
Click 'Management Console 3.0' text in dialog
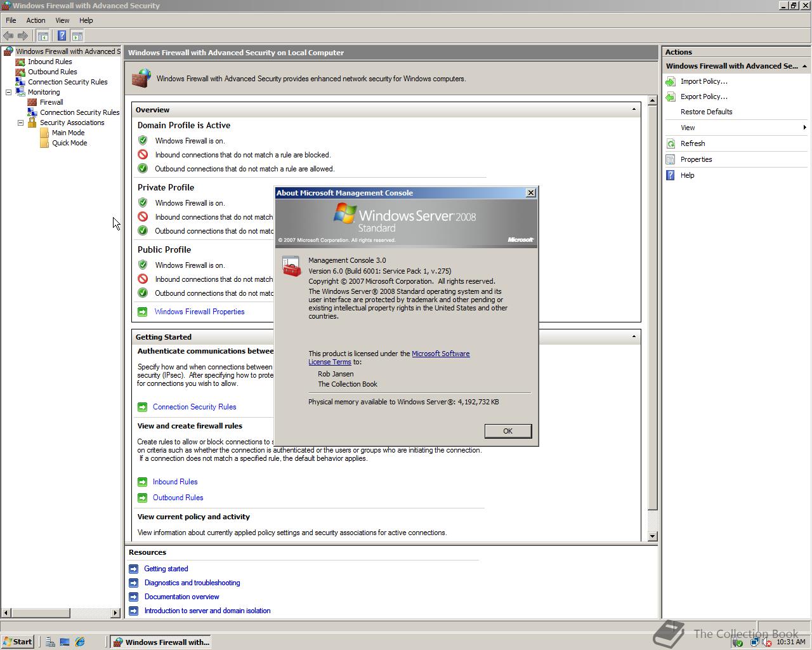tap(347, 260)
